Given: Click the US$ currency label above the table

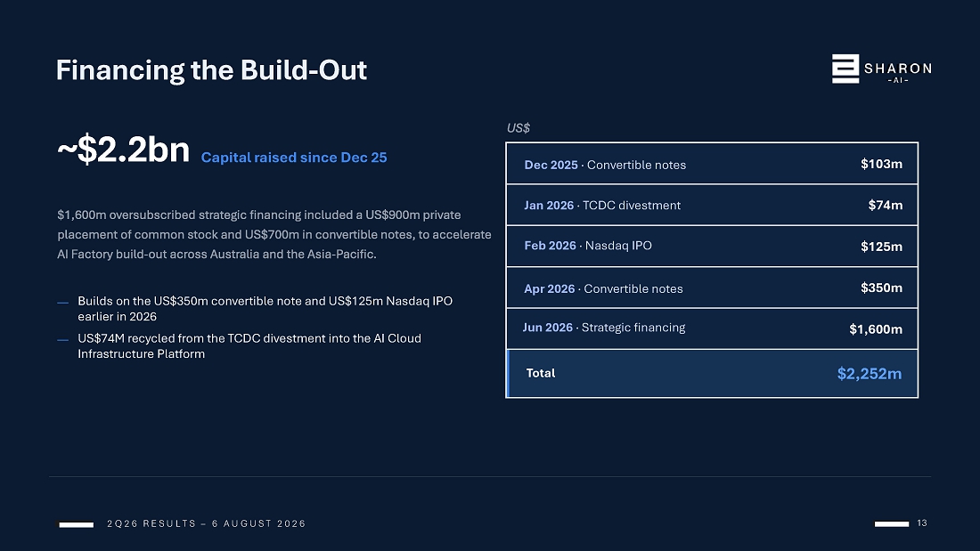Looking at the screenshot, I should tap(519, 128).
